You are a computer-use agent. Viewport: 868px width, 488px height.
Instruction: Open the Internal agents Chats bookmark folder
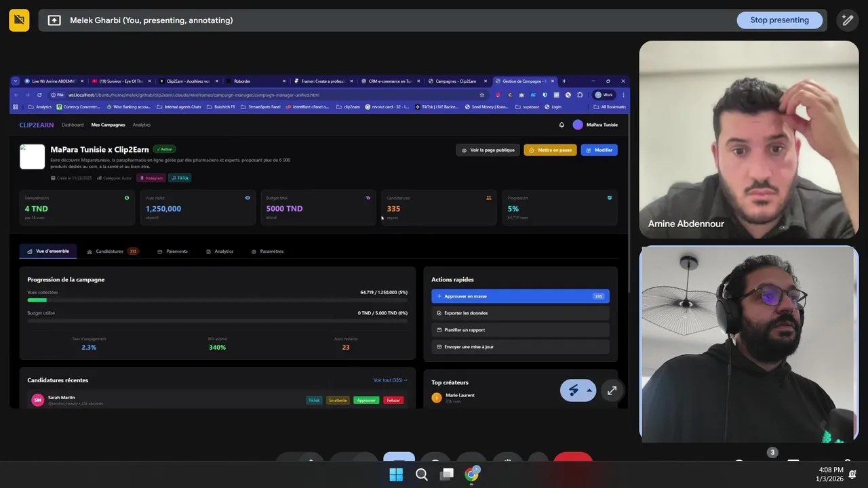[178, 106]
